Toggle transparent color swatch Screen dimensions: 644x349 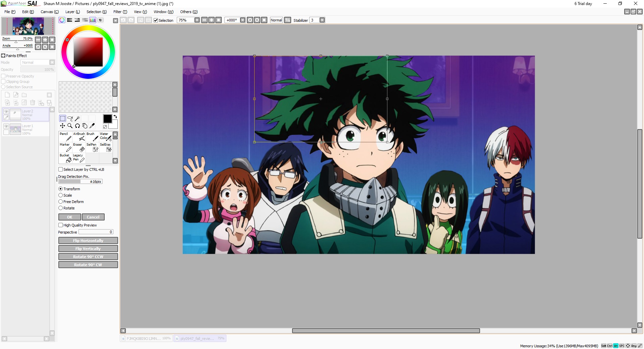point(105,127)
